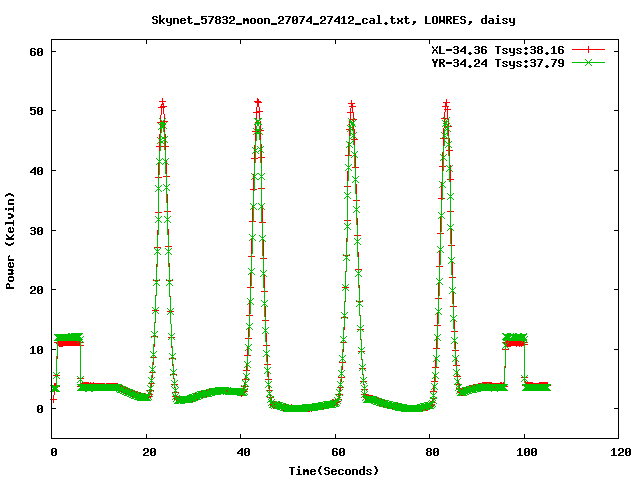Screen dimensions: 640x480
Task: Click the 80 tick label on the x-axis
Action: pyautogui.click(x=430, y=452)
